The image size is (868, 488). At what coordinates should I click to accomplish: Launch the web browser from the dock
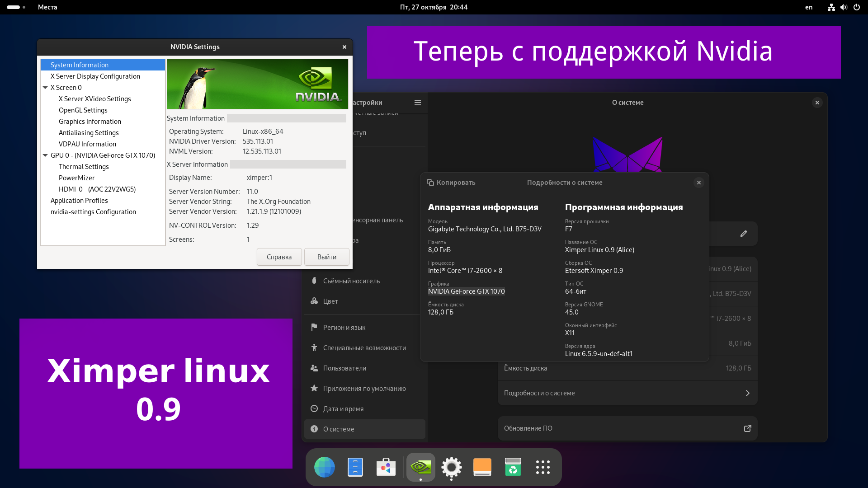point(324,467)
